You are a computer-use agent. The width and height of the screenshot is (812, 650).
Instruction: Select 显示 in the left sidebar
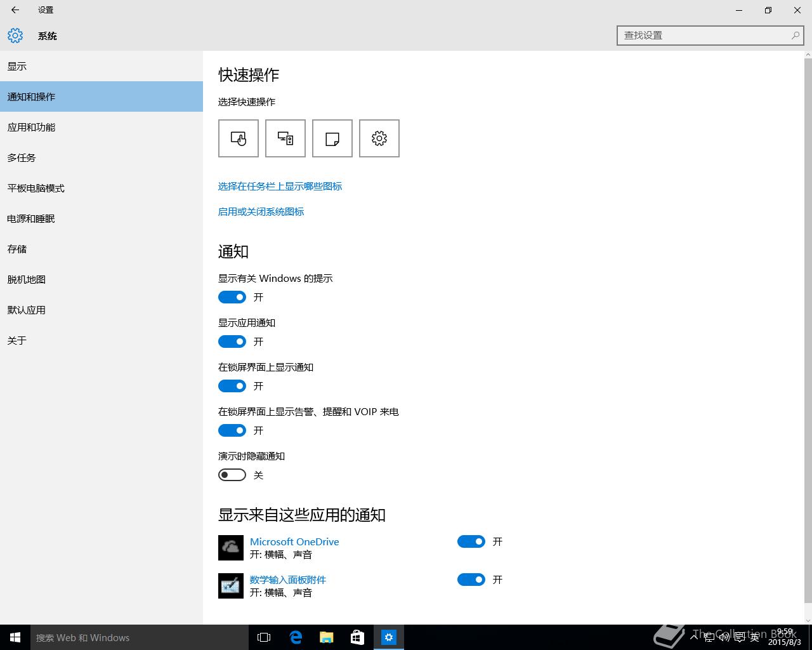coord(101,66)
